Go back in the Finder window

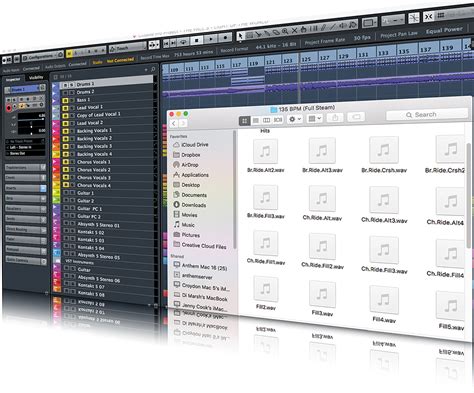tap(174, 123)
